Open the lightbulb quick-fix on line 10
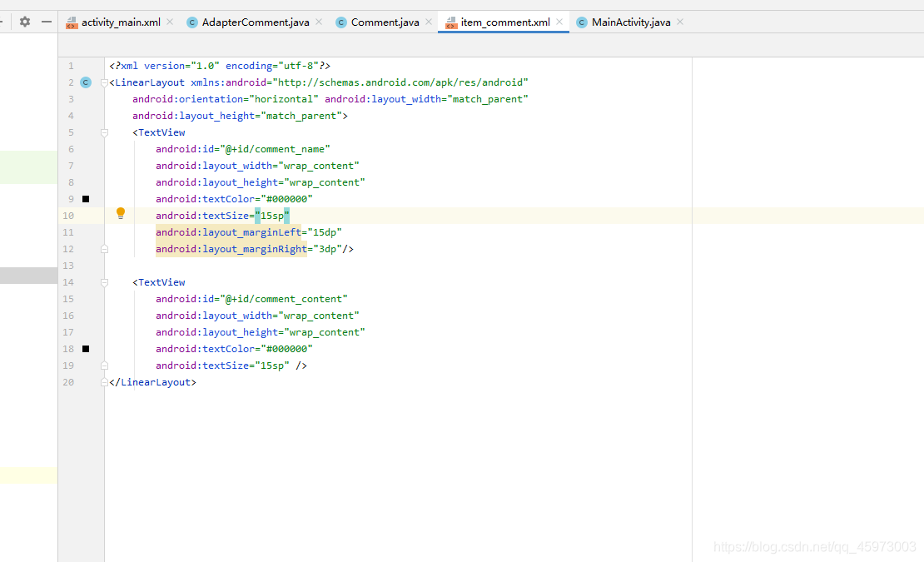 coord(121,213)
